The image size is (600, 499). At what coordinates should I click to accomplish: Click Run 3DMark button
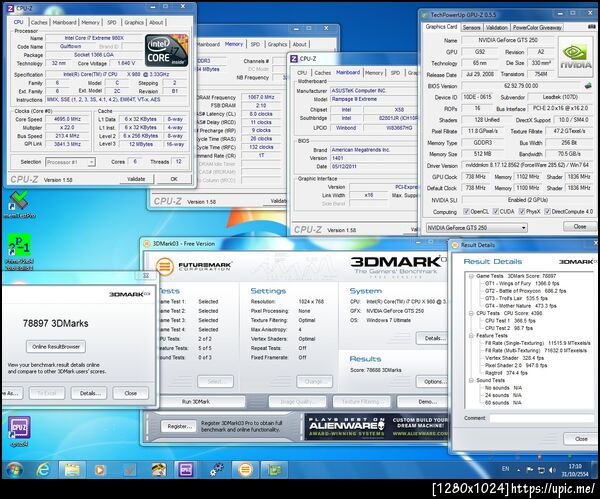[196, 402]
